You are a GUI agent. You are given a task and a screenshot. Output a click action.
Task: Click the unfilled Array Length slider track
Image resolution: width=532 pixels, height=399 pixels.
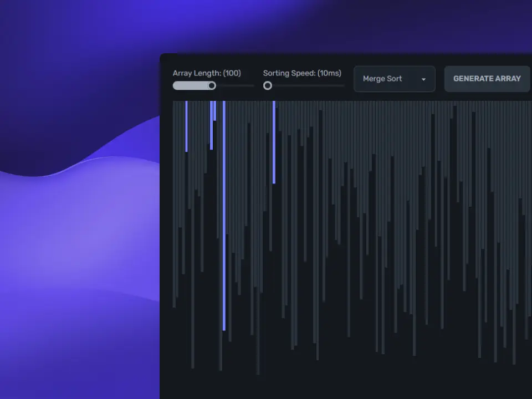[235, 85]
